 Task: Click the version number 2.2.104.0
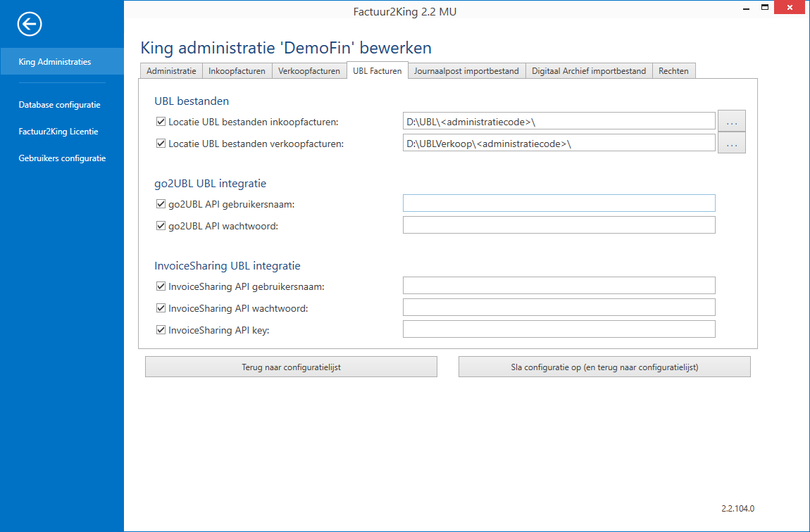[x=737, y=508]
